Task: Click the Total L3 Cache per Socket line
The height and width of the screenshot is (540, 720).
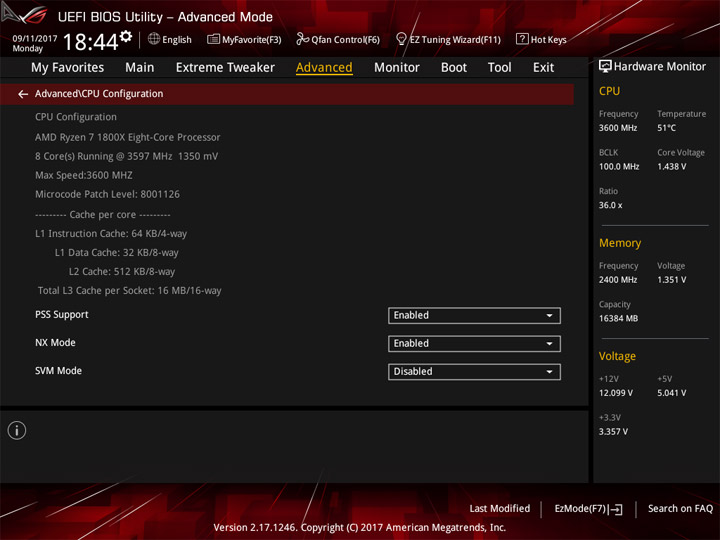Action: (129, 291)
